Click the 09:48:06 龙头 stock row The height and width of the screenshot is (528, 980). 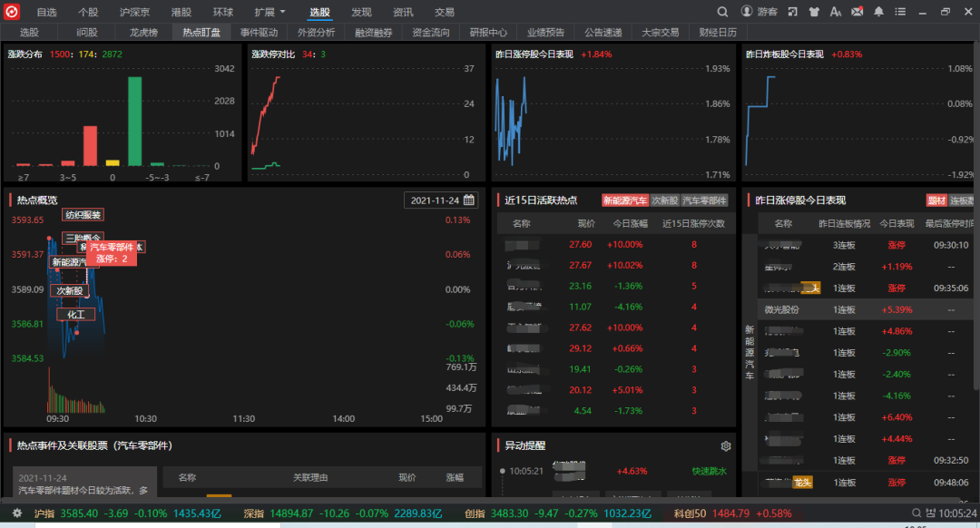[x=866, y=483]
